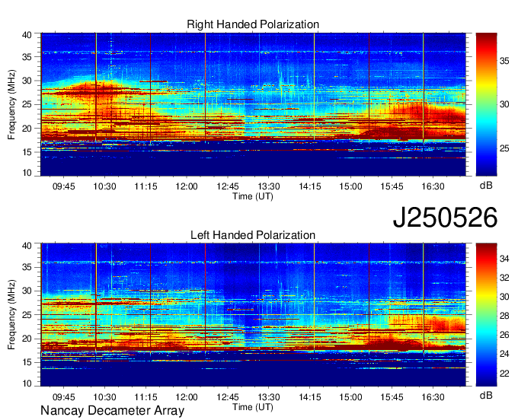Click the 12:45 time tick under the right-handed plot
518x420 pixels.
(228, 186)
